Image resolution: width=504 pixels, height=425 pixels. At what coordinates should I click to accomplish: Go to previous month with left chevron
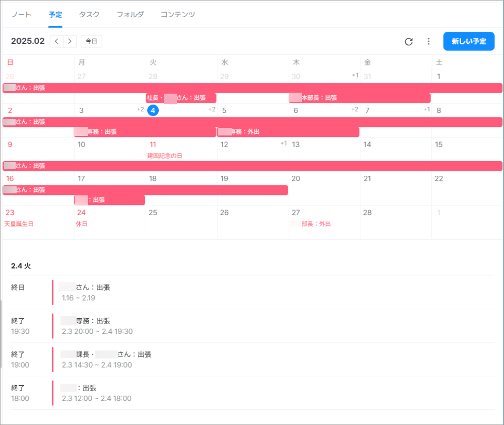pyautogui.click(x=56, y=41)
